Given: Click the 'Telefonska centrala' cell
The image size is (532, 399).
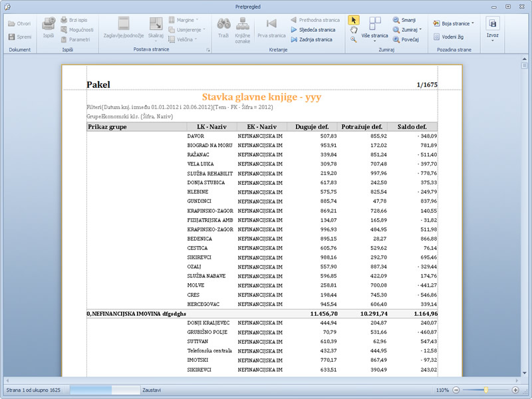Looking at the screenshot, I should pyautogui.click(x=209, y=351).
